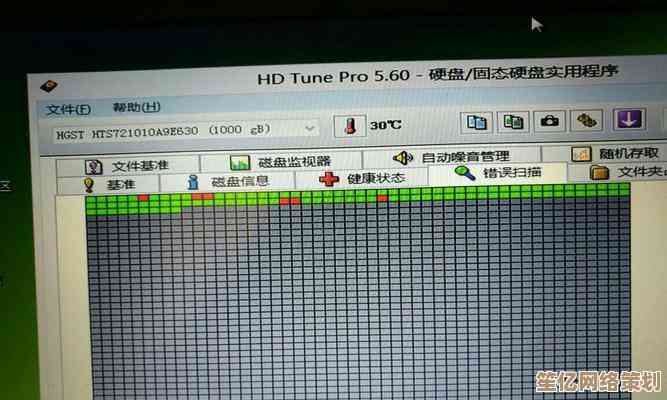The height and width of the screenshot is (400, 667).
Task: Select the 随机存取 tab
Action: coord(616,154)
